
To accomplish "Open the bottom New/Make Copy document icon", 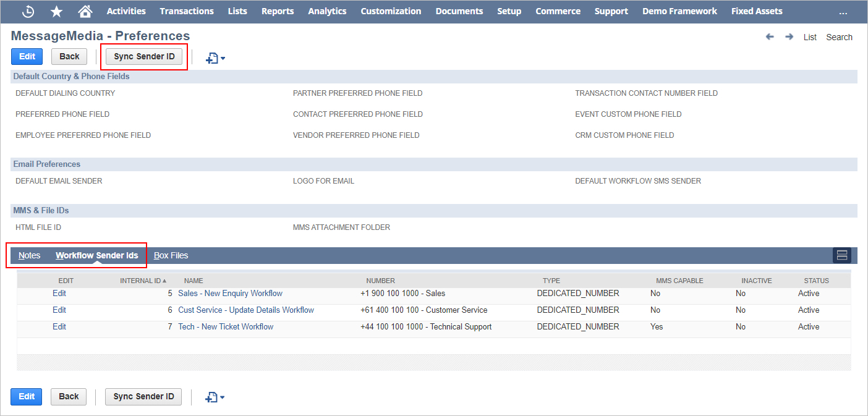I will pyautogui.click(x=215, y=397).
